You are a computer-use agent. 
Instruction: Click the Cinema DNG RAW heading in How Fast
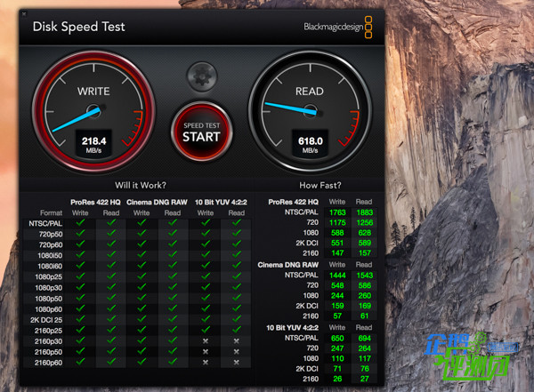[288, 265]
